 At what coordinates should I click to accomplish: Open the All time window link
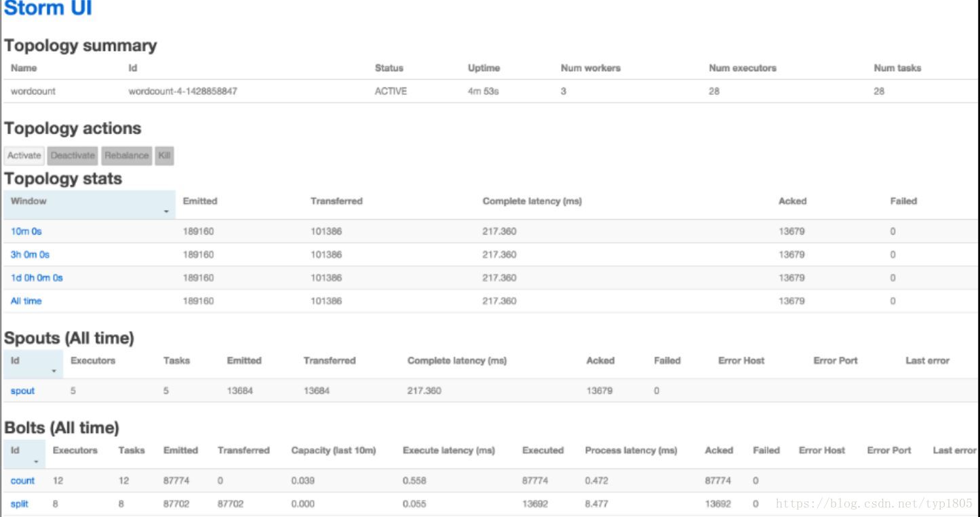(x=26, y=301)
